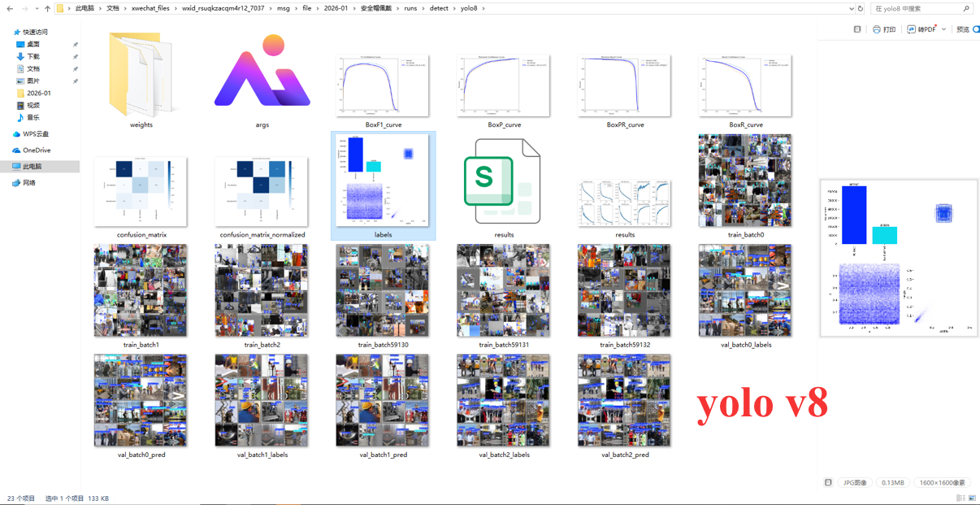Click the pin icon beside 下载
Viewport: 980px width, 505px height.
76,57
